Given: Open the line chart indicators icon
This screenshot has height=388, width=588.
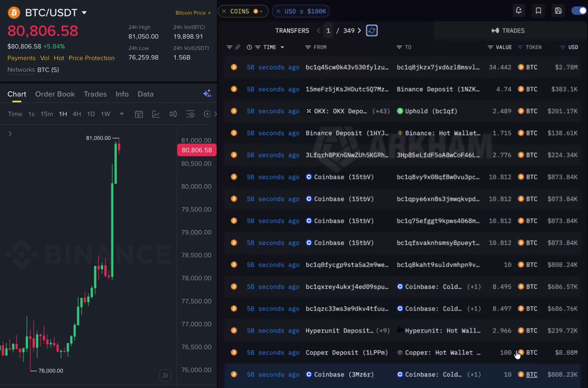Looking at the screenshot, I should point(156,114).
